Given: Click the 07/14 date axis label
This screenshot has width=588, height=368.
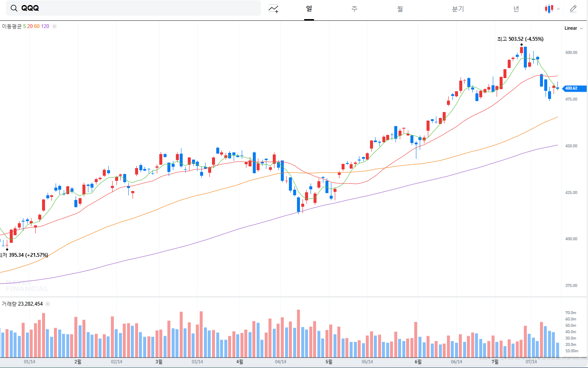Looking at the screenshot, I should pos(531,362).
